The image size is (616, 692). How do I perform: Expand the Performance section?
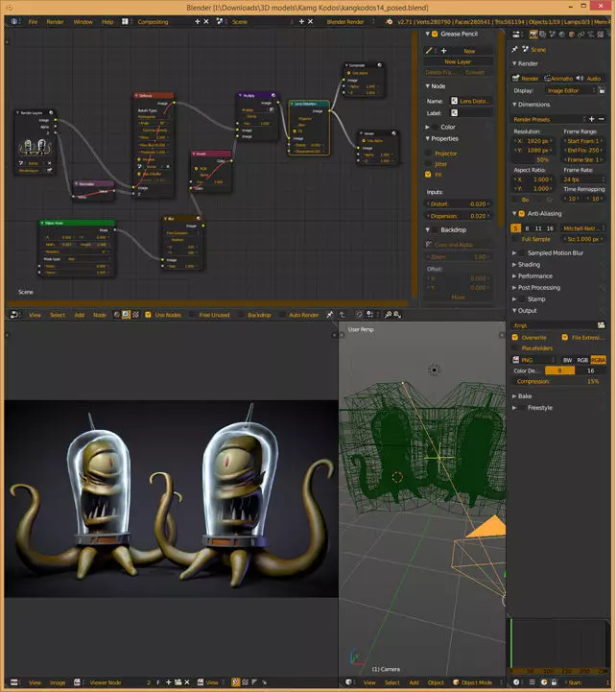pyautogui.click(x=514, y=275)
